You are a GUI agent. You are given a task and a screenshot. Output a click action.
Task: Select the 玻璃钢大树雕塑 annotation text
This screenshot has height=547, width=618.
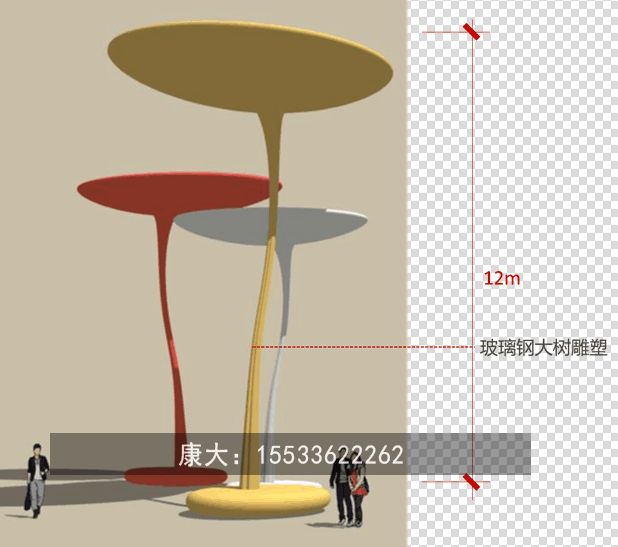click(x=544, y=349)
